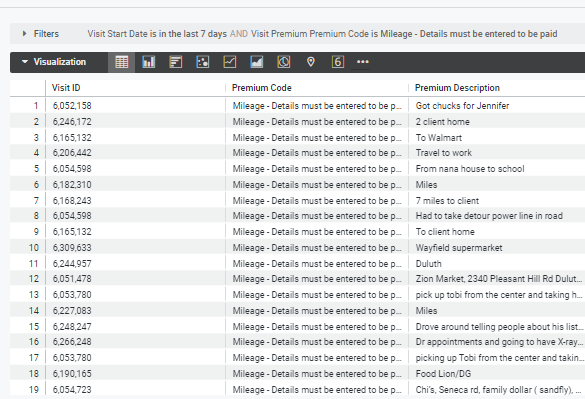
Task: Click Visit ID 6,052,158 cell
Action: (72, 106)
